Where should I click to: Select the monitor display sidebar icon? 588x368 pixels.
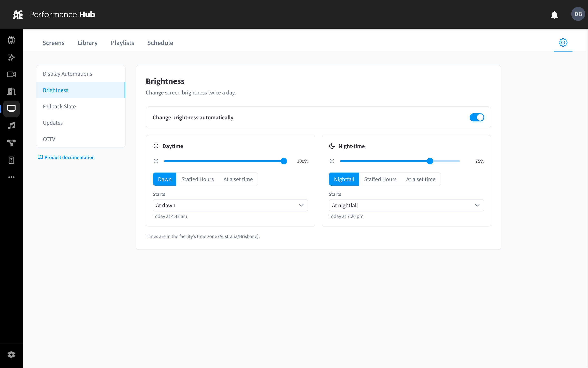11,109
